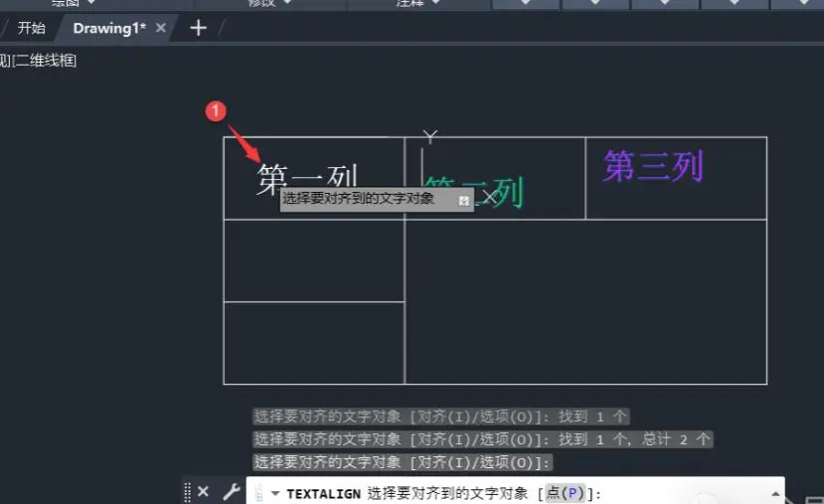Viewport: 824px width, 504px height.
Task: Choose the 点(P) command option
Action: pyautogui.click(x=565, y=493)
